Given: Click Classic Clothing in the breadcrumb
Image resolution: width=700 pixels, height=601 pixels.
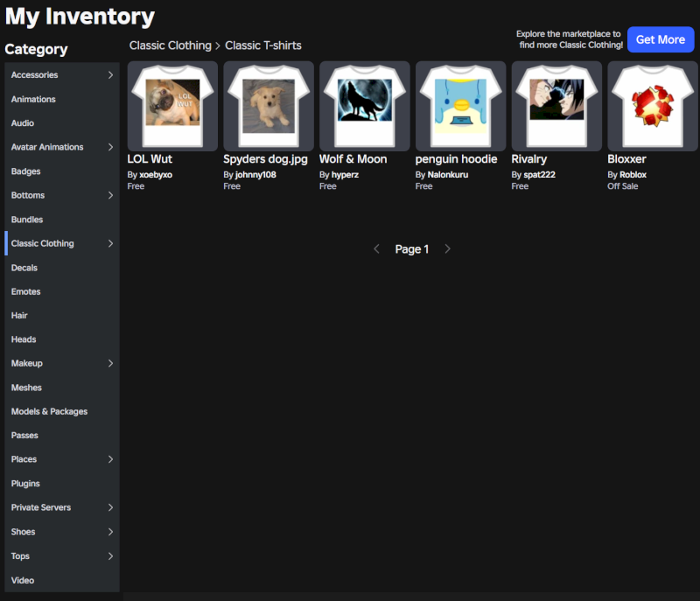Looking at the screenshot, I should point(171,45).
